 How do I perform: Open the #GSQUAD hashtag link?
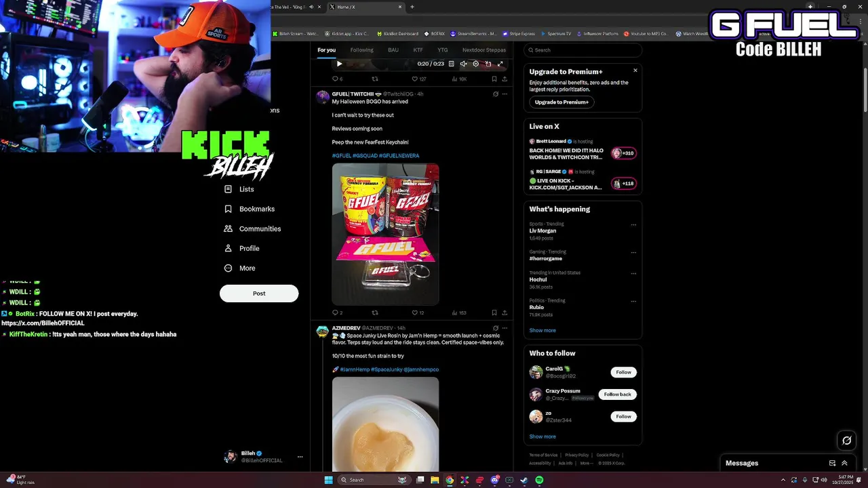coord(365,156)
